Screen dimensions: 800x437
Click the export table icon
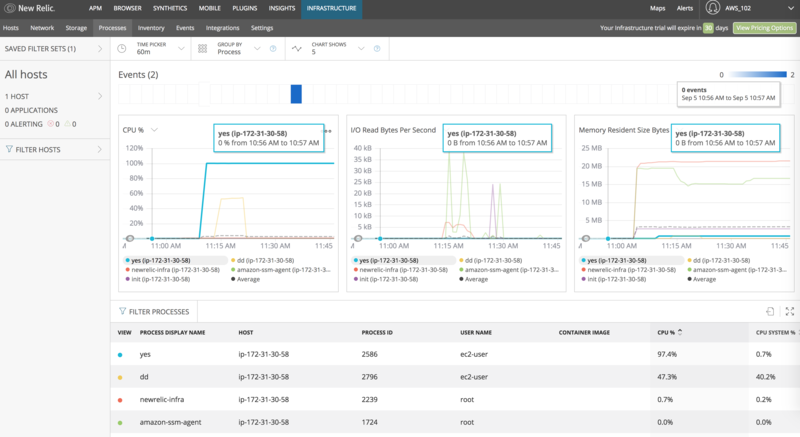(x=770, y=311)
